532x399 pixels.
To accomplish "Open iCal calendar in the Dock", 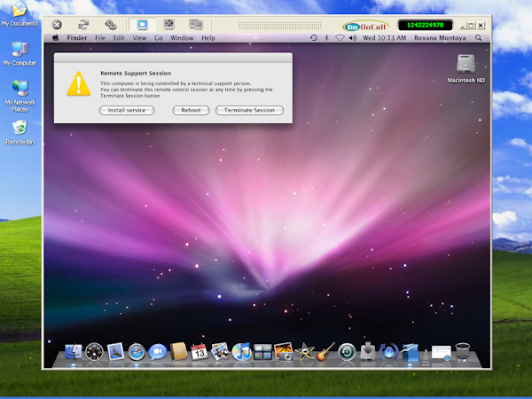I will click(x=199, y=352).
